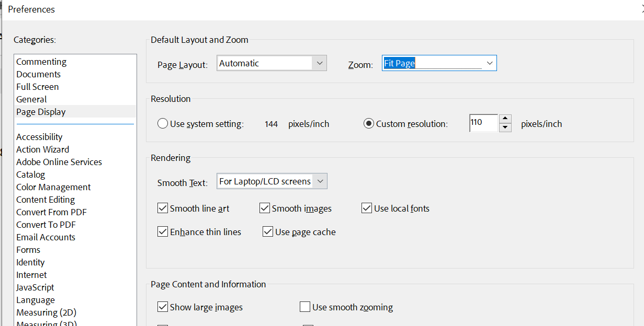
Task: Enable Use smooth zooming
Action: click(x=305, y=307)
